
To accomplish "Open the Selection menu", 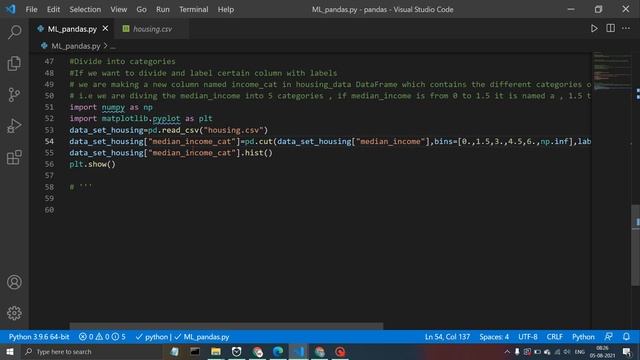I will coord(85,9).
